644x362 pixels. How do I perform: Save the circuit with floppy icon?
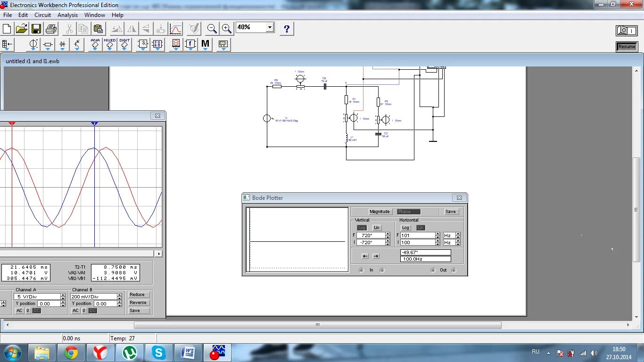(36, 29)
